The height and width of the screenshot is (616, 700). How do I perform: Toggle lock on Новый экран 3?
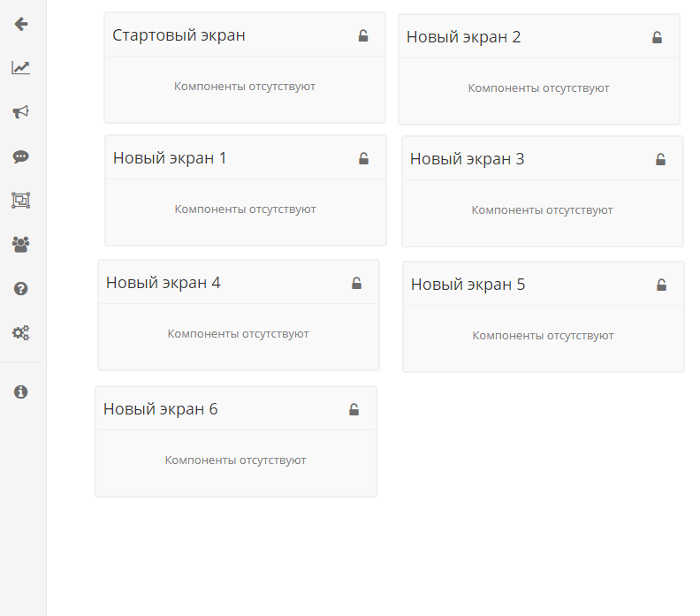tap(661, 159)
